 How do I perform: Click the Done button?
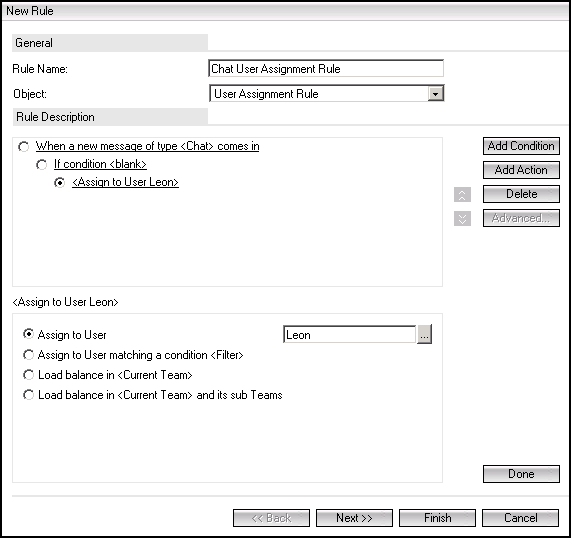click(521, 474)
